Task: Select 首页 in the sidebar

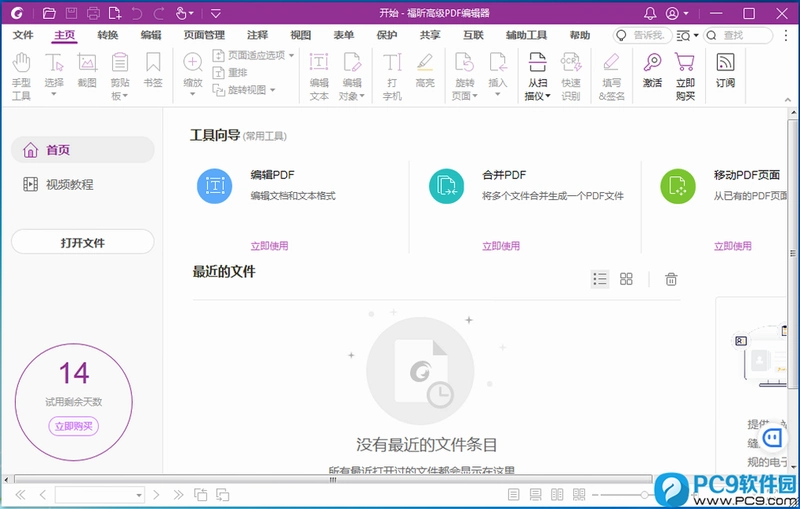Action: (x=83, y=150)
